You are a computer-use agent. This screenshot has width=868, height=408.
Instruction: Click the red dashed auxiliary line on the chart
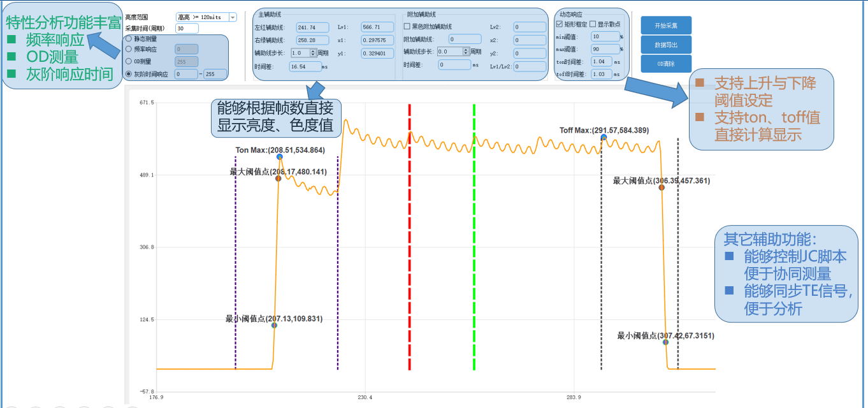pos(409,255)
